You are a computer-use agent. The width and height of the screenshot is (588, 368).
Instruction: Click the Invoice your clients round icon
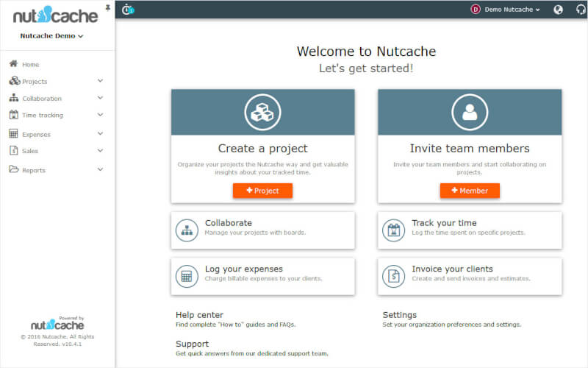click(393, 277)
